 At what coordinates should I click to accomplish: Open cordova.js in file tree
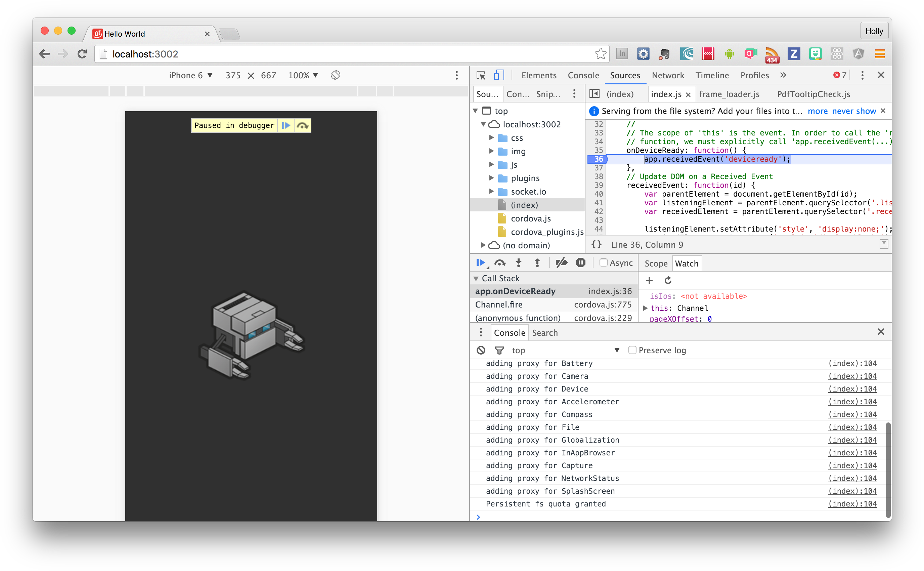coord(530,218)
